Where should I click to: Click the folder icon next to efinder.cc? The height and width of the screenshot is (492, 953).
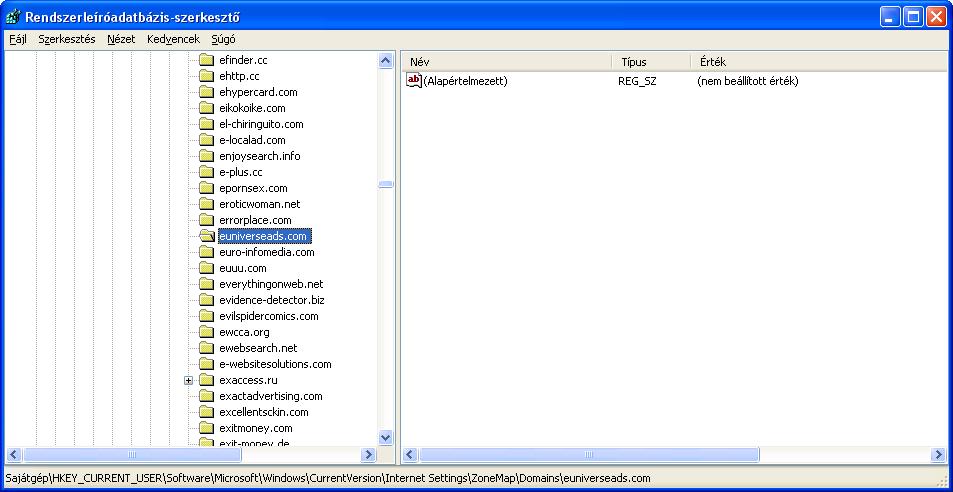(206, 60)
